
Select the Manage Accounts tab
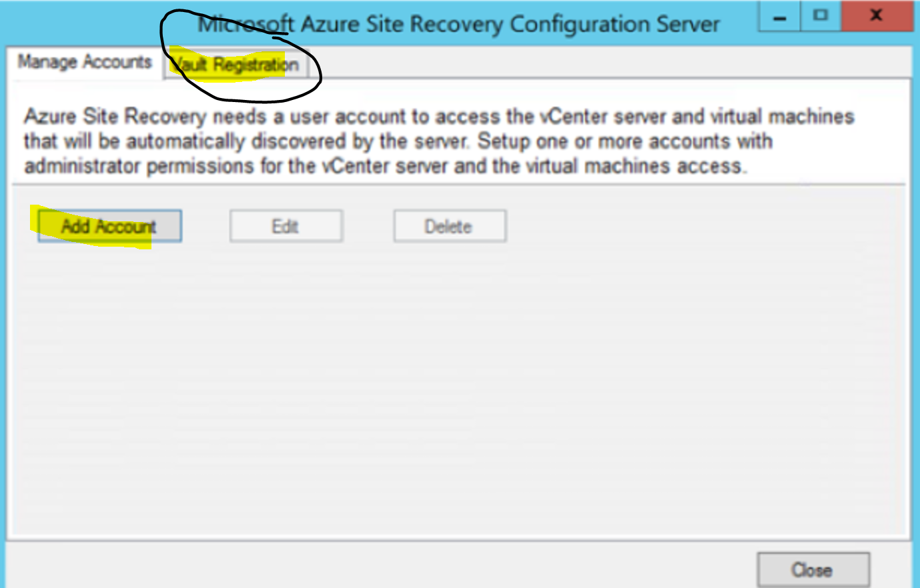tap(85, 63)
